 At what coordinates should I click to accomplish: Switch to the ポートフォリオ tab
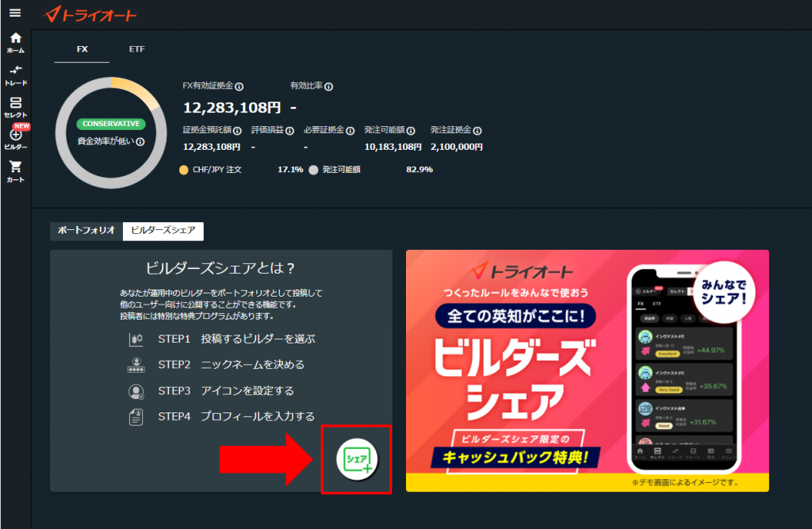[x=86, y=231]
